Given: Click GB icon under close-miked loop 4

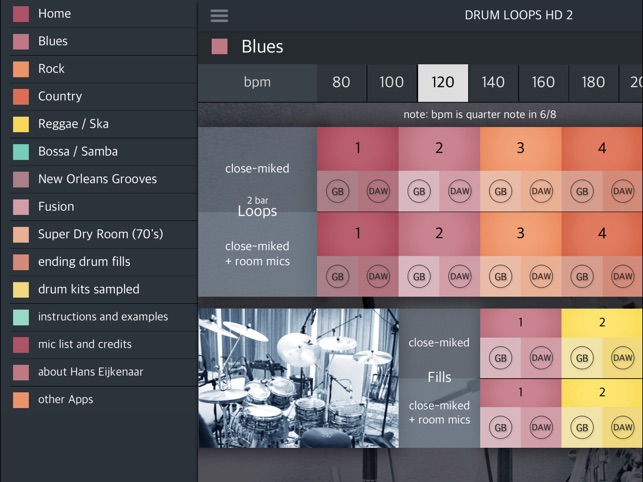Looking at the screenshot, I should click(x=582, y=191).
